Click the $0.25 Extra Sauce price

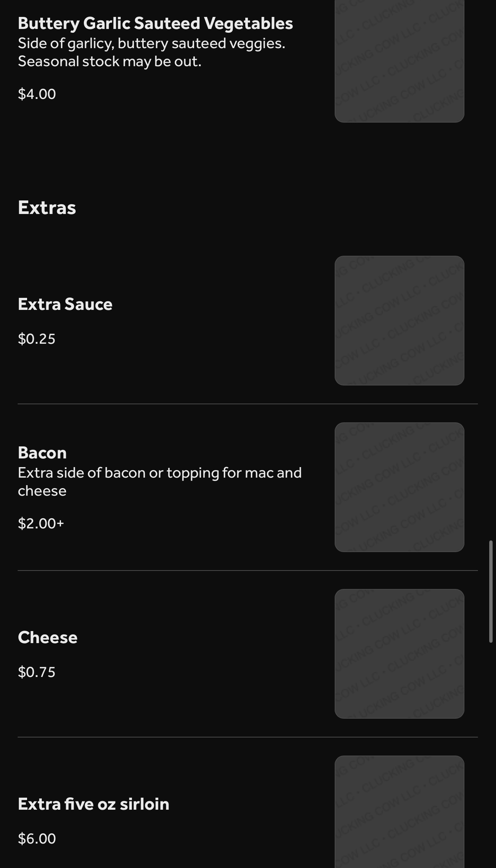[x=36, y=339]
